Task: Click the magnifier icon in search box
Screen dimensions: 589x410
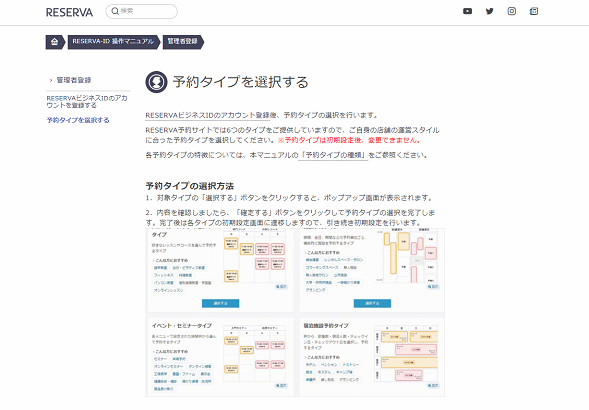Action: coord(115,11)
